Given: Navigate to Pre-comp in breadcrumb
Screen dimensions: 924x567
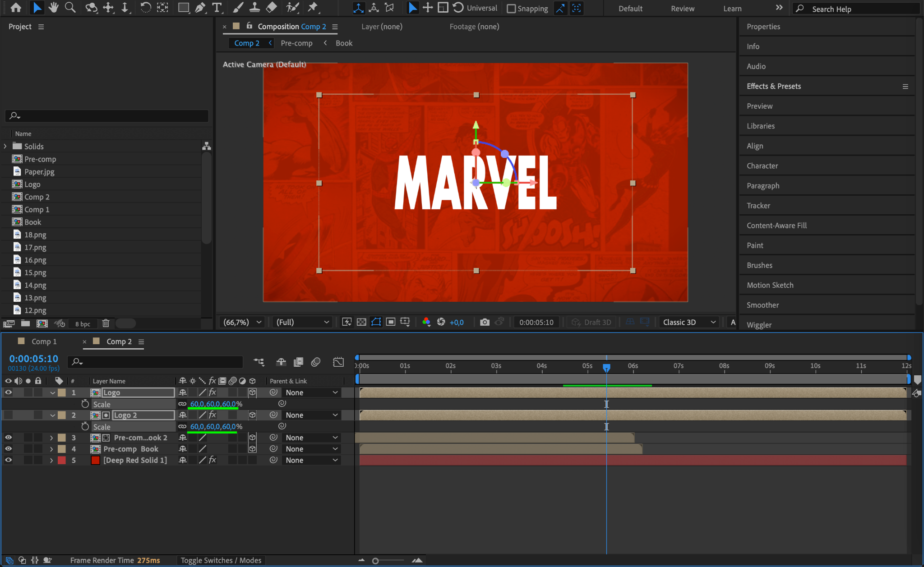Looking at the screenshot, I should pyautogui.click(x=296, y=43).
